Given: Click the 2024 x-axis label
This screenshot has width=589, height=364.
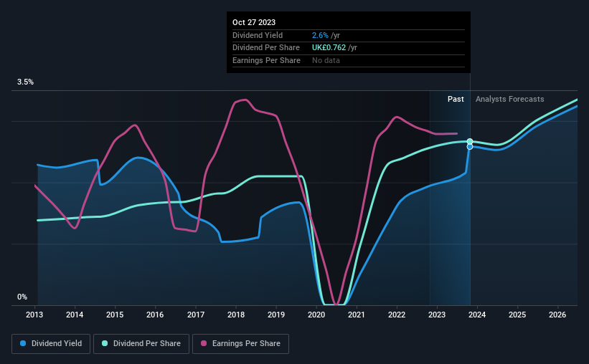Looking at the screenshot, I should click(477, 315).
